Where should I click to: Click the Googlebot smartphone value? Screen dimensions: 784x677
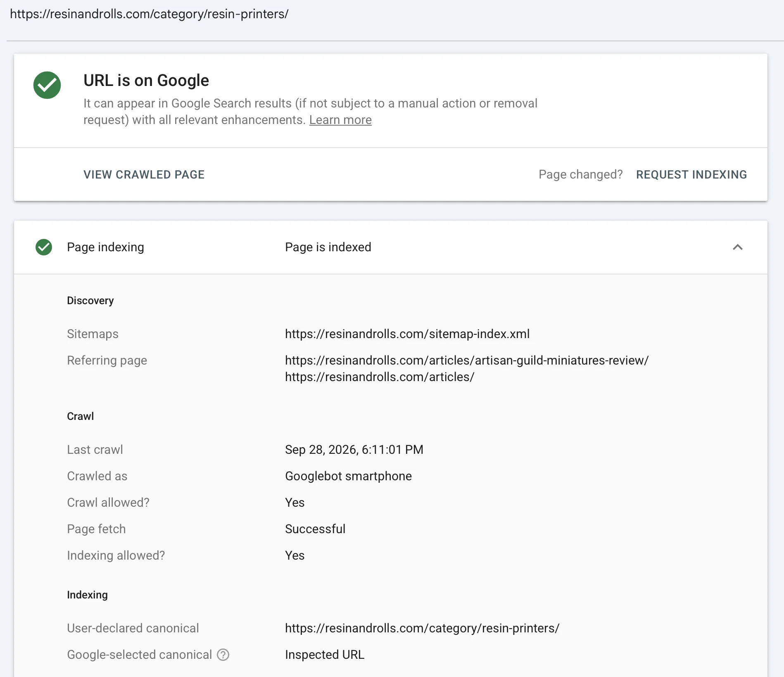348,476
